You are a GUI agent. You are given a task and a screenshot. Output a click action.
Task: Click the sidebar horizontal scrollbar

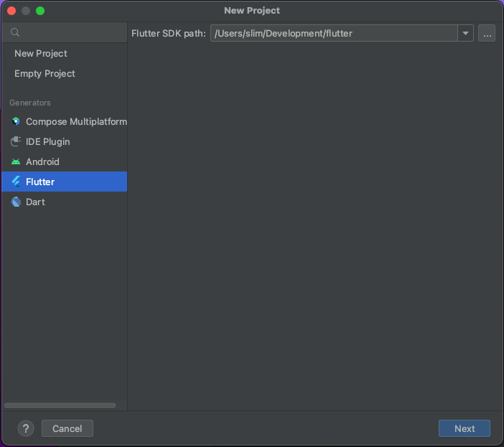[60, 405]
